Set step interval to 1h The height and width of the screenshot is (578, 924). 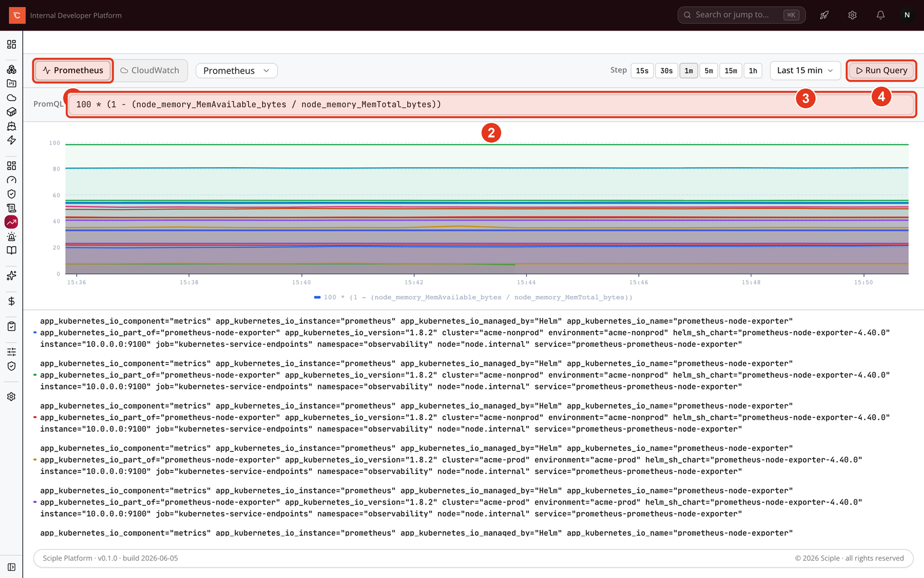click(x=753, y=71)
